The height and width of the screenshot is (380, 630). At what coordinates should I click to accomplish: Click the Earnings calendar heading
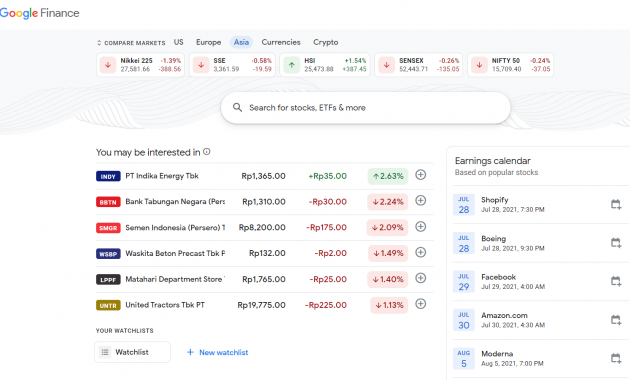click(x=493, y=161)
